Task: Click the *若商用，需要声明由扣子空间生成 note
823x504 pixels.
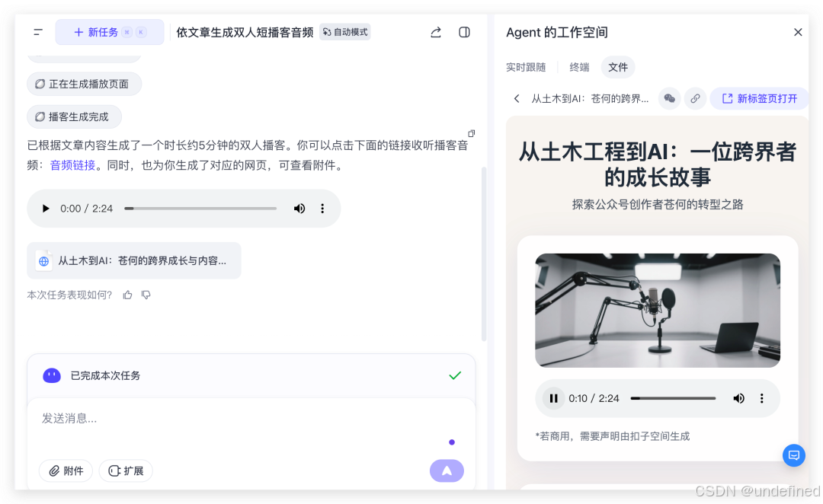Action: coord(613,436)
